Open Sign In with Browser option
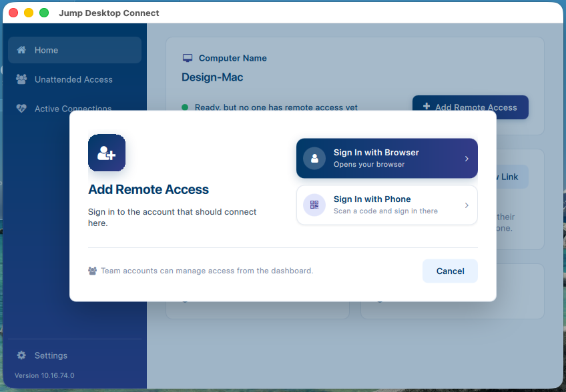Viewport: 566px width, 392px height. click(x=386, y=158)
